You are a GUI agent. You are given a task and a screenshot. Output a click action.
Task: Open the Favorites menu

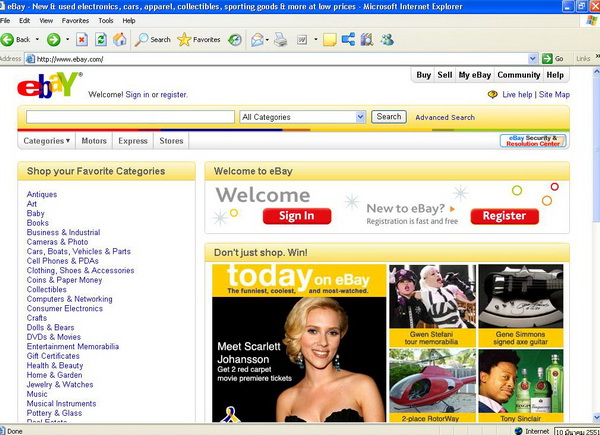[75, 21]
